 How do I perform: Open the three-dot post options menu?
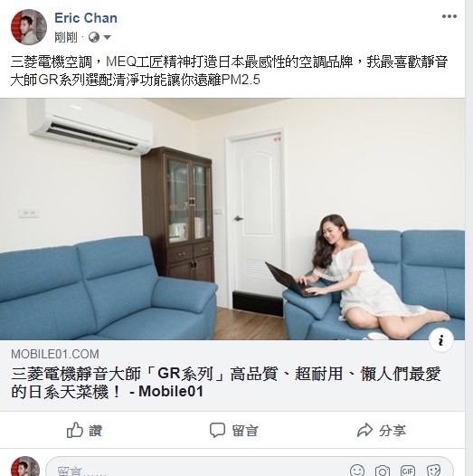pyautogui.click(x=449, y=16)
